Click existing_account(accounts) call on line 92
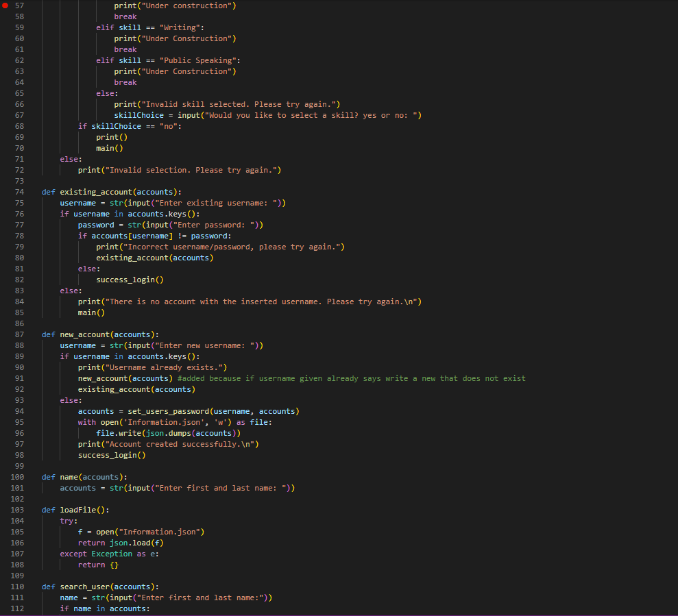Image resolution: width=678 pixels, height=616 pixels. (136, 390)
